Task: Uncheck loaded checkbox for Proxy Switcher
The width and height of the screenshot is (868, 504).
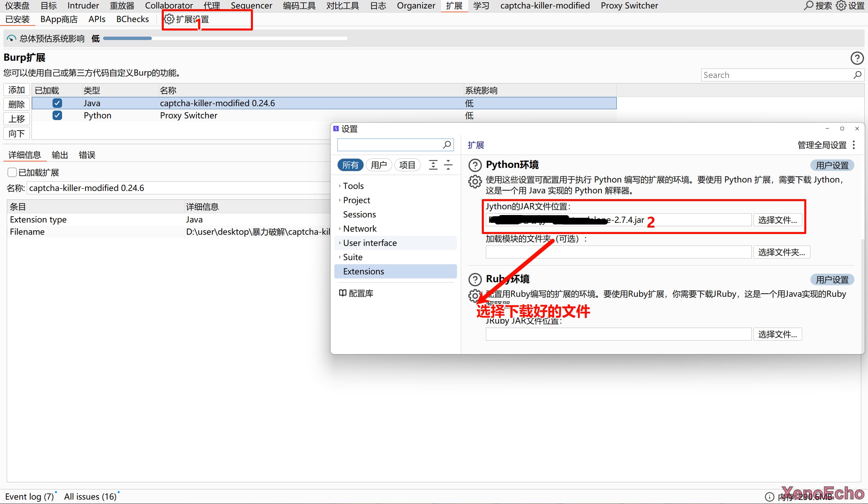Action: (x=57, y=115)
